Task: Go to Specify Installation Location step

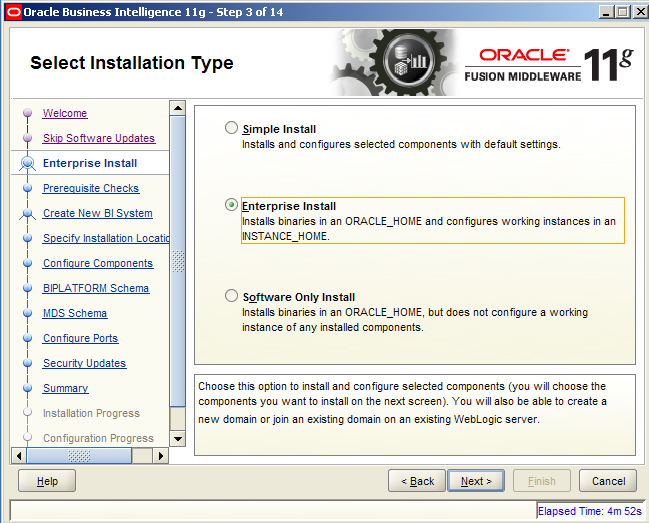Action: pos(106,238)
